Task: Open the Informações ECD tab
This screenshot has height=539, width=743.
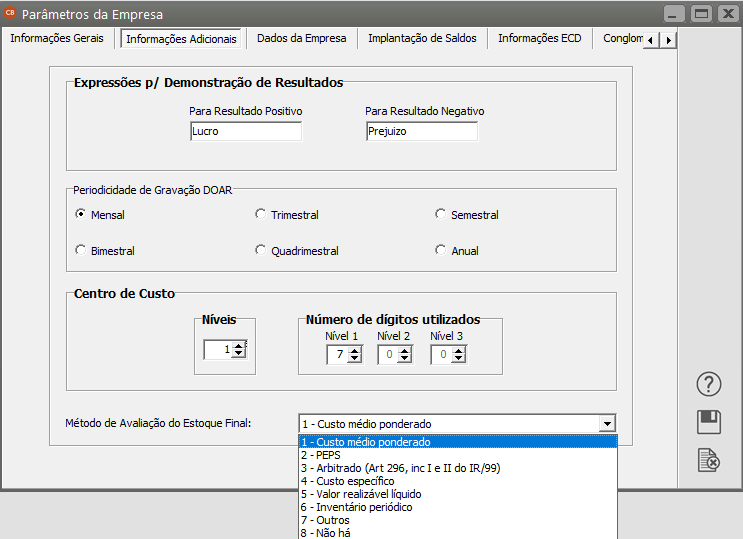Action: 539,38
